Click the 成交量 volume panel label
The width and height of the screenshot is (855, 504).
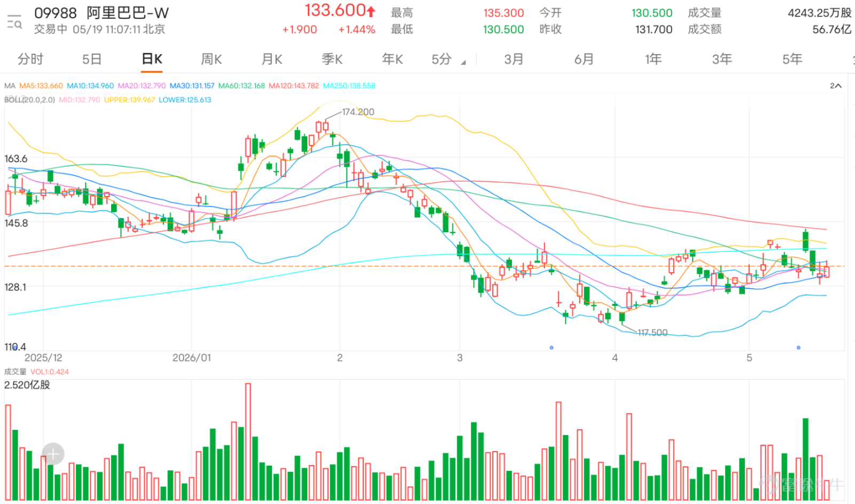coord(15,372)
